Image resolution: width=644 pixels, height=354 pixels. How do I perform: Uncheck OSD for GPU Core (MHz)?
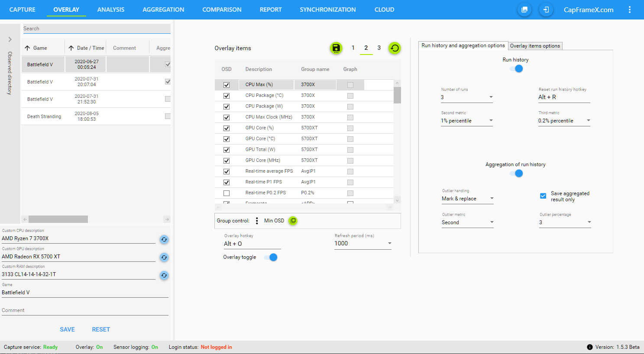227,161
